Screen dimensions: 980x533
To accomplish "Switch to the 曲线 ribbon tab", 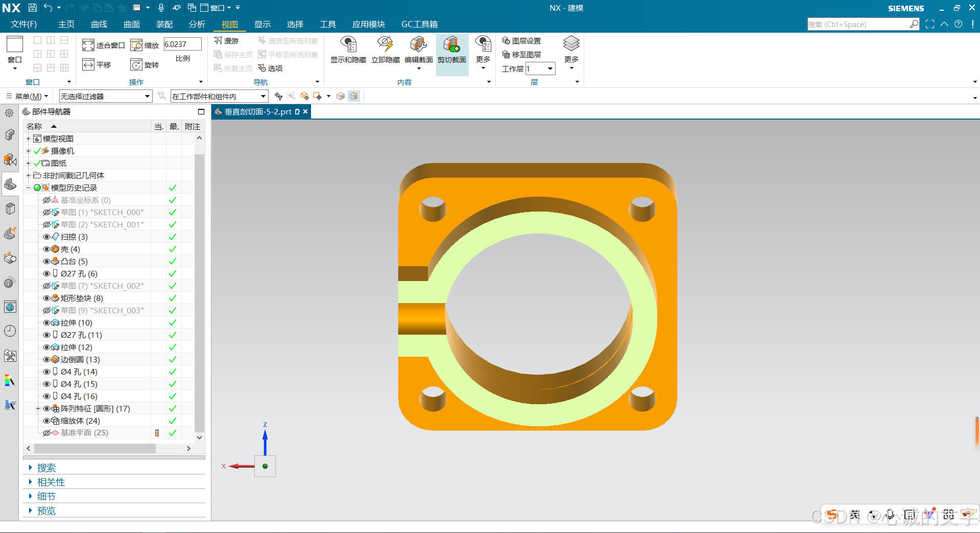I will click(x=99, y=24).
